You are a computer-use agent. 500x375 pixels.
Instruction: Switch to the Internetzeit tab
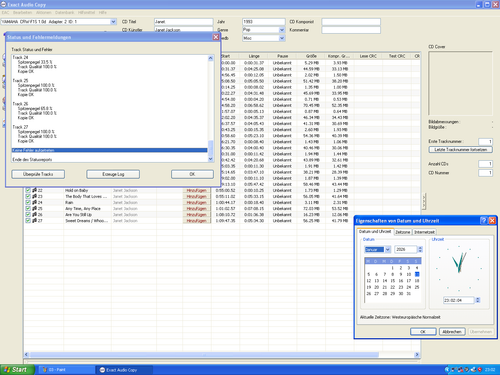tap(424, 232)
